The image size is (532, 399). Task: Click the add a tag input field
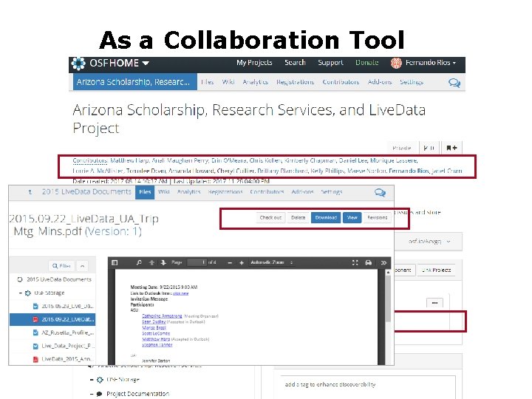(367, 386)
